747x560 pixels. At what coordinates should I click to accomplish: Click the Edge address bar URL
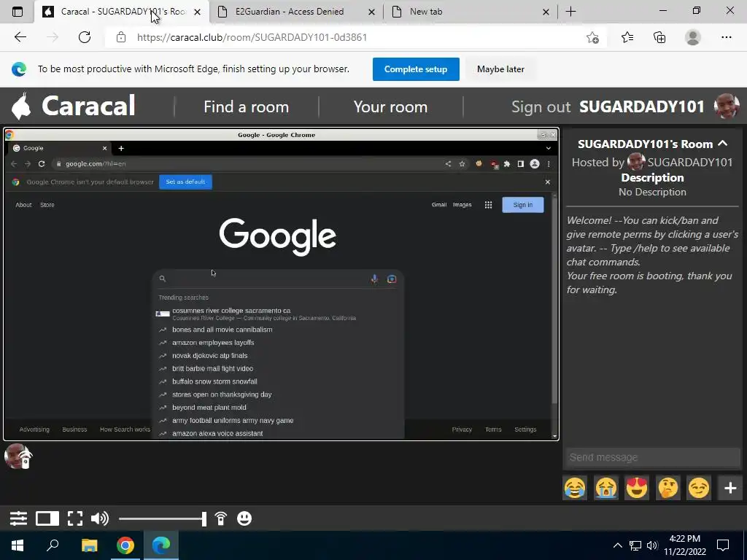point(252,37)
